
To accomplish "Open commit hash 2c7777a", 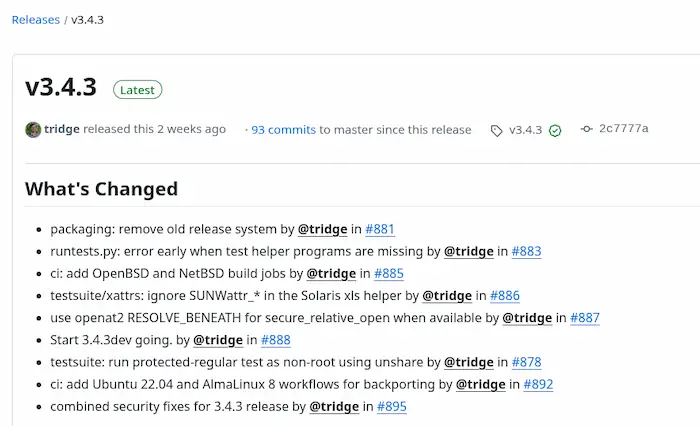I will [x=624, y=129].
